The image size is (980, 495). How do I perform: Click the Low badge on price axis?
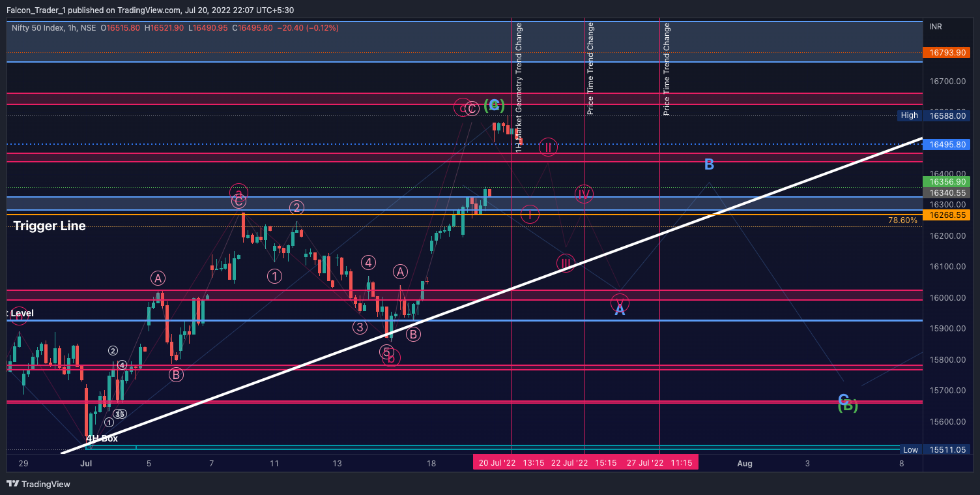coord(910,449)
